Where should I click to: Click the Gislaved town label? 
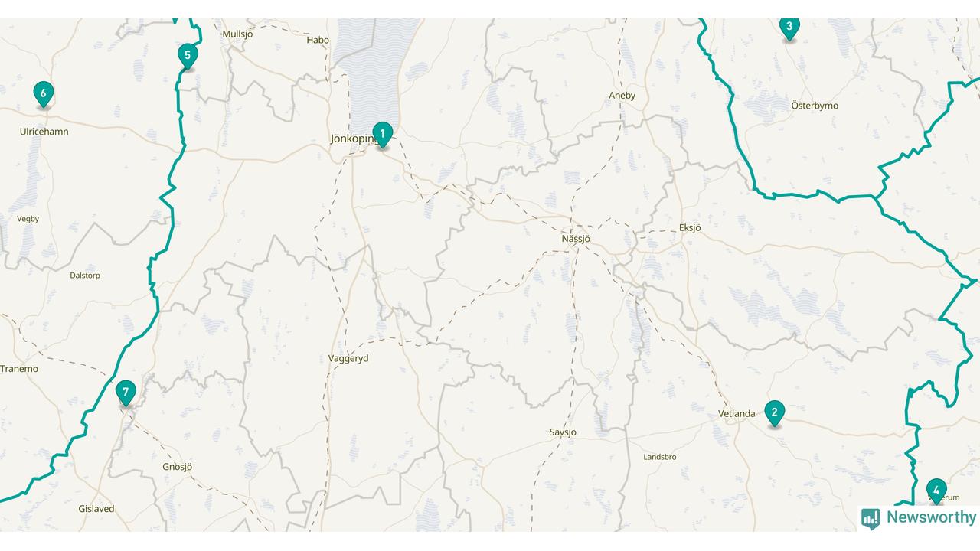click(x=96, y=509)
